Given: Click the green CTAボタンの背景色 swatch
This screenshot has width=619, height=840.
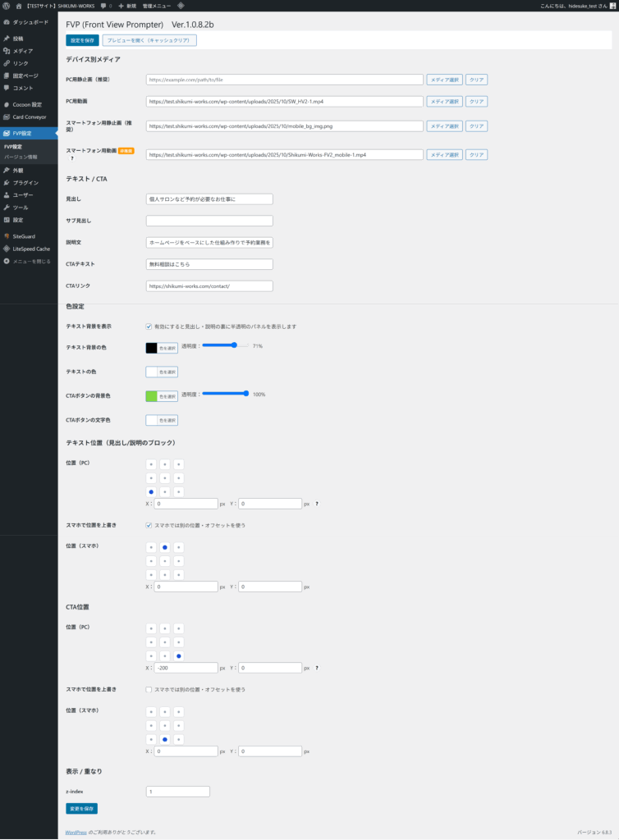Looking at the screenshot, I should click(151, 396).
